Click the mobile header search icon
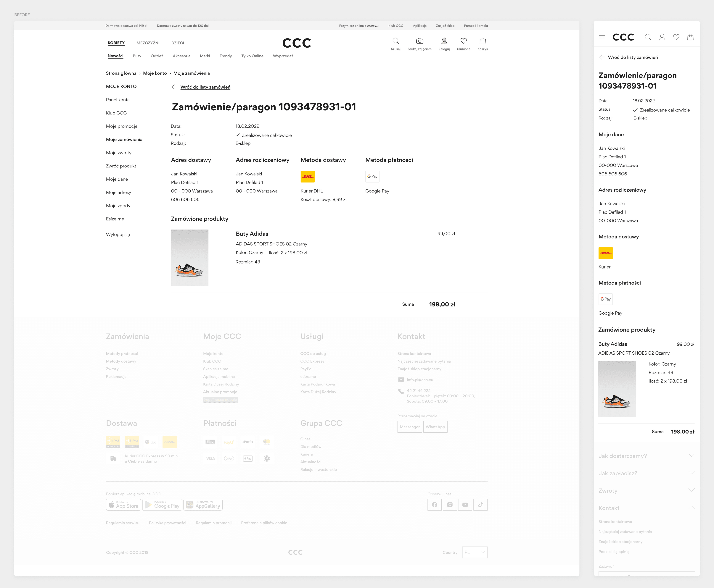Image resolution: width=714 pixels, height=588 pixels. click(648, 37)
